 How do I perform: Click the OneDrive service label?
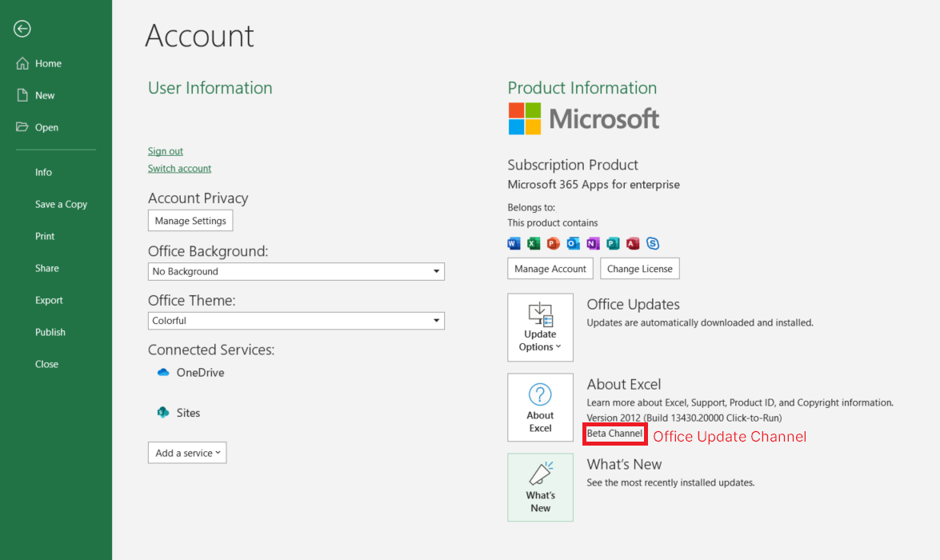coord(200,372)
